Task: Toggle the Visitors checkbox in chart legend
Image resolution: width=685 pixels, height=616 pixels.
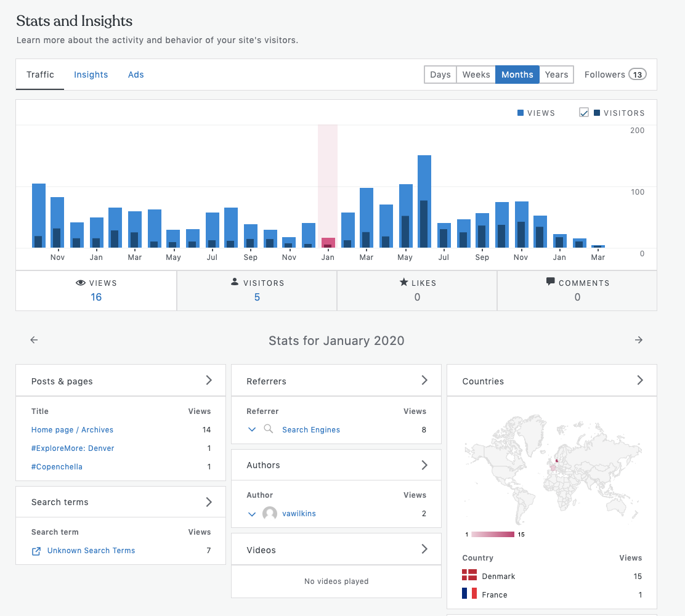Action: click(584, 113)
